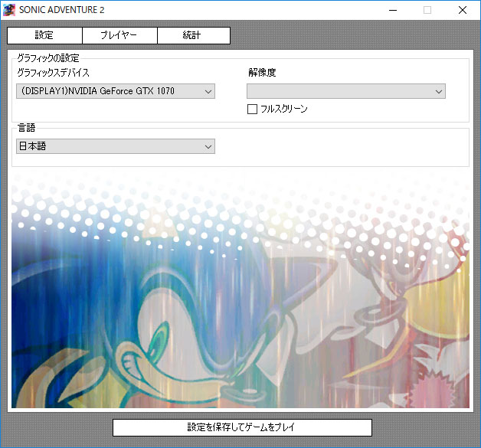
Task: Click the 解像度 label
Action: [x=262, y=73]
